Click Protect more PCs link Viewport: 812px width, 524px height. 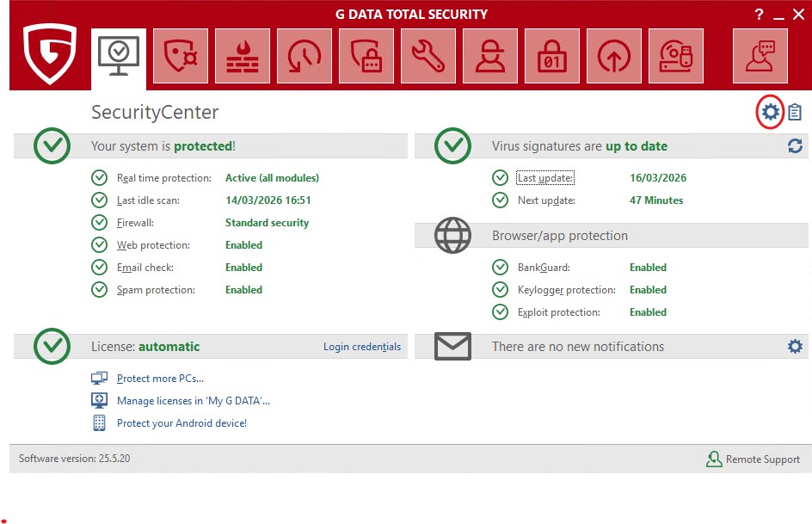pos(160,379)
